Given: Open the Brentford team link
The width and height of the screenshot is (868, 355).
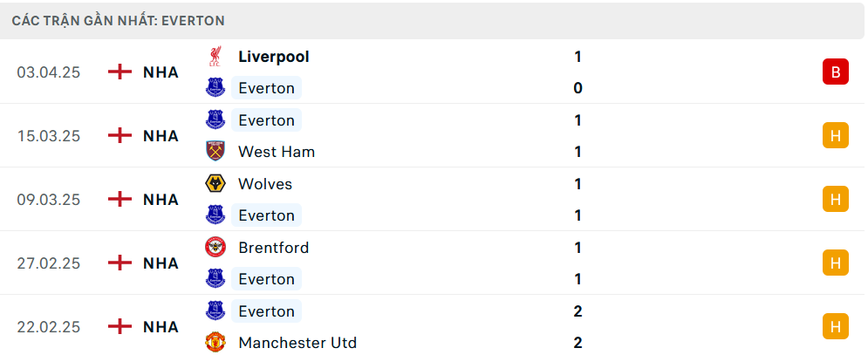Looking at the screenshot, I should [273, 248].
